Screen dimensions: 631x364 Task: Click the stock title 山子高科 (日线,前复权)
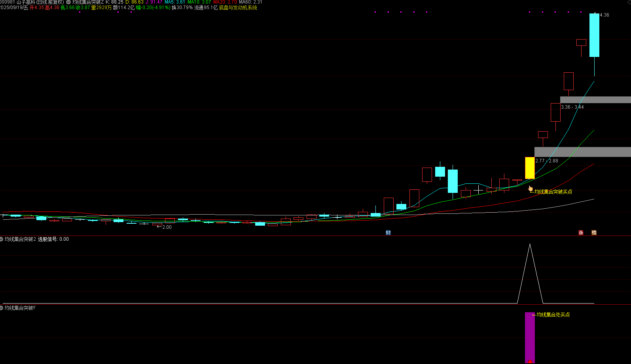40,2
